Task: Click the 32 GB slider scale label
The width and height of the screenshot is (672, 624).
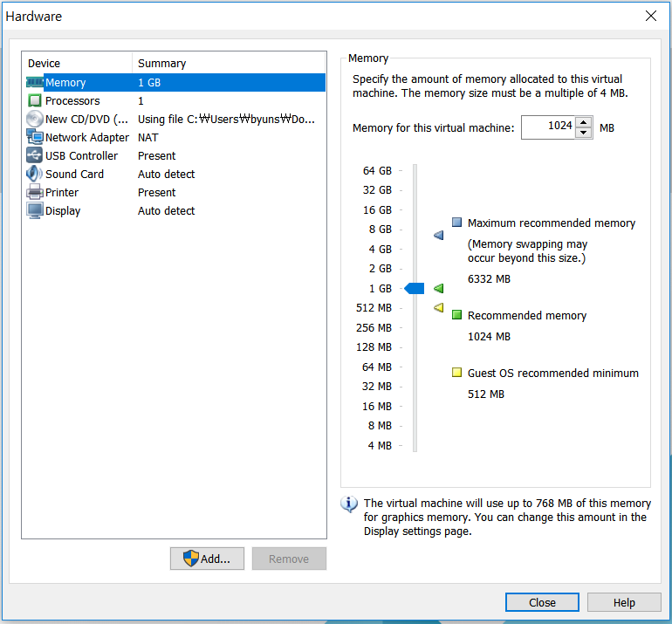Action: point(377,190)
